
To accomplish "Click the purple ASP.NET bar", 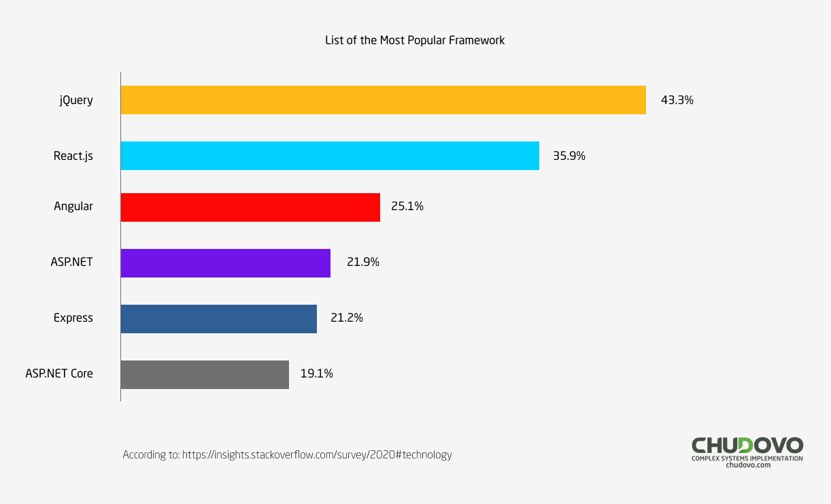I will (x=225, y=263).
